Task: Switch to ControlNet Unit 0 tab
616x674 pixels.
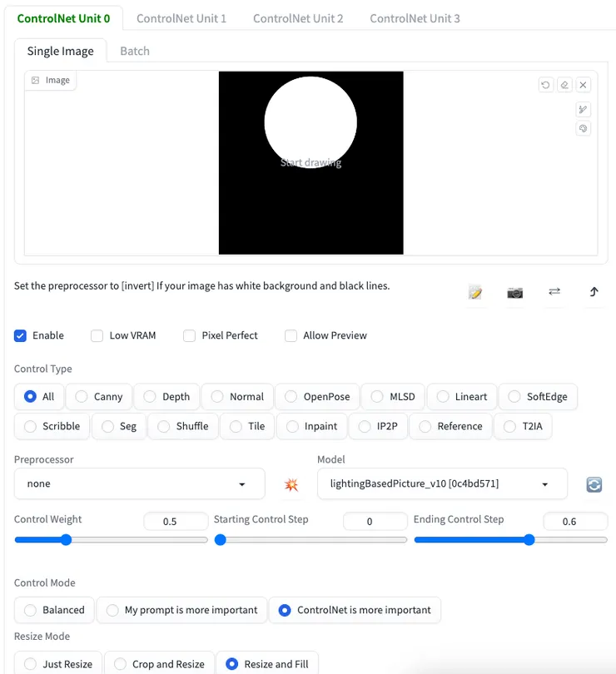Action: pyautogui.click(x=63, y=18)
